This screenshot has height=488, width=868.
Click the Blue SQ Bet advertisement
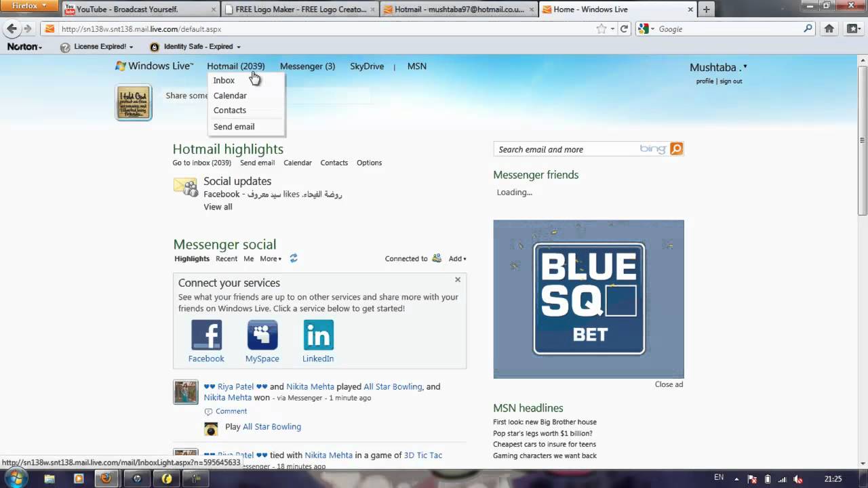coord(589,299)
